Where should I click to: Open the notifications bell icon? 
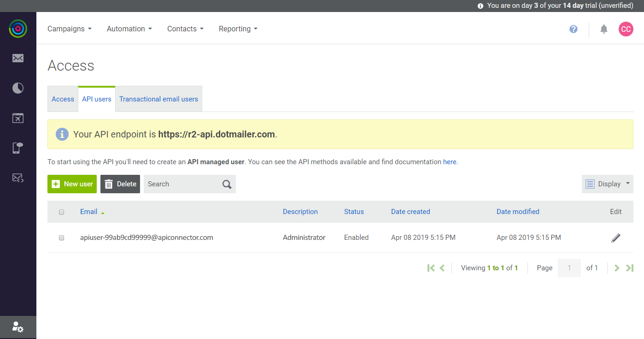pos(604,29)
